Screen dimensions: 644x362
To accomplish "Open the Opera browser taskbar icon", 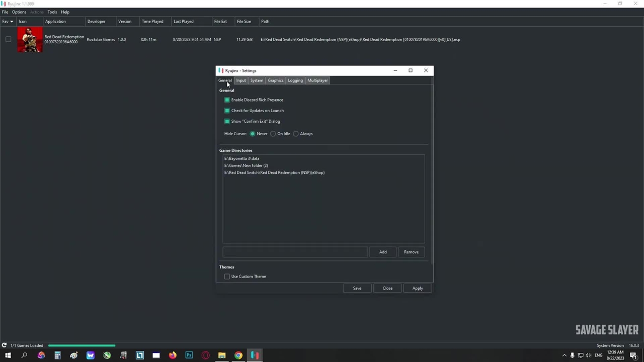I will tap(206, 355).
